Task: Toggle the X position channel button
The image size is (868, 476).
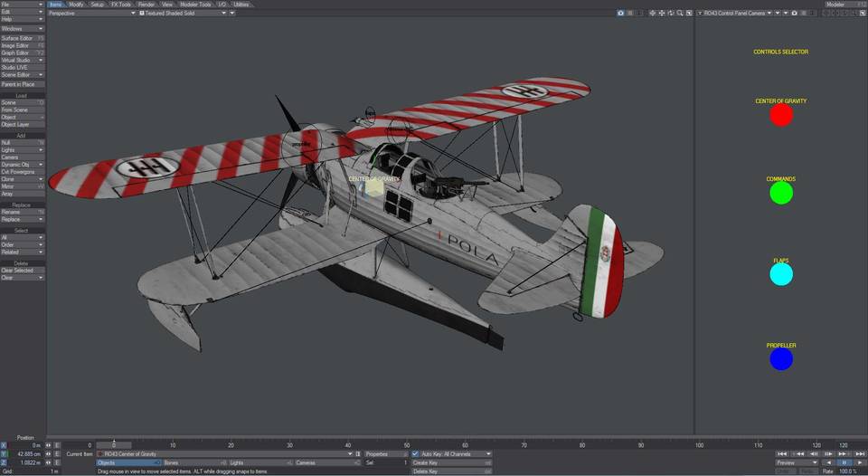Action: point(4,445)
